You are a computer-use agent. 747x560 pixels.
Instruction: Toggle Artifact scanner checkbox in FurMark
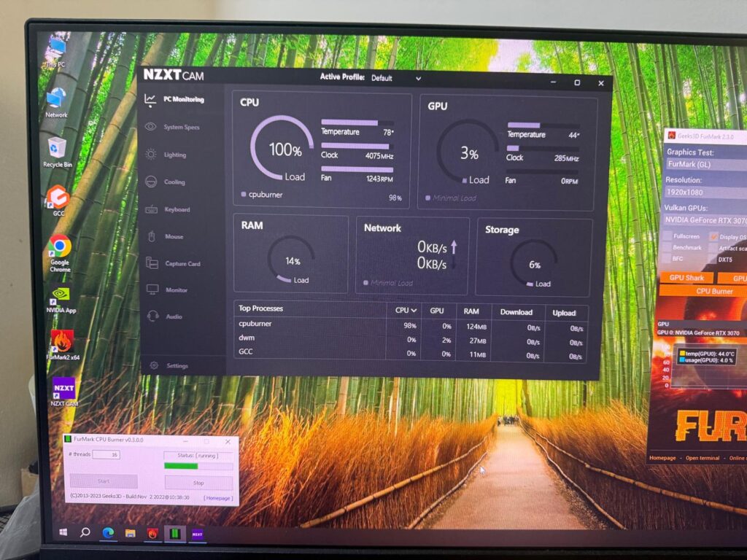tap(713, 248)
